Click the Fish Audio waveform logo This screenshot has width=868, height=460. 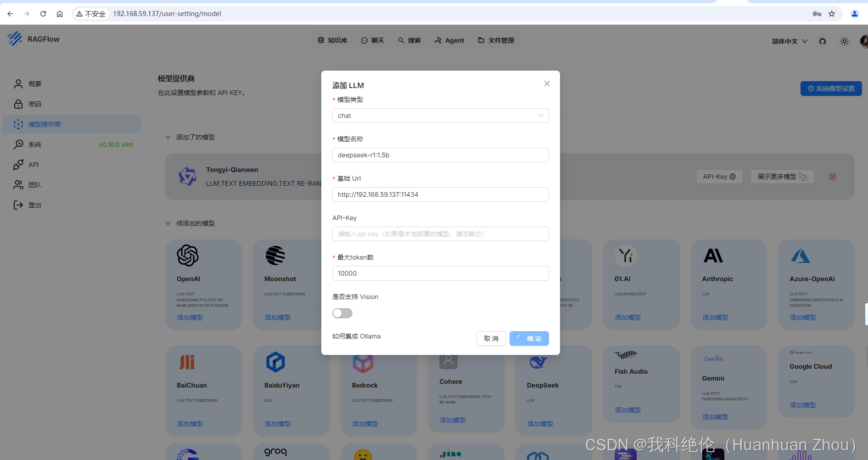[626, 355]
